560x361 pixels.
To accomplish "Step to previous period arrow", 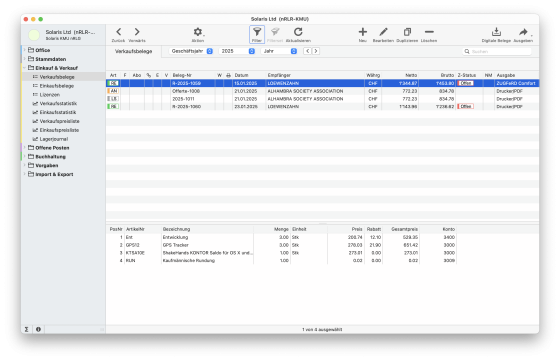I will [308, 51].
